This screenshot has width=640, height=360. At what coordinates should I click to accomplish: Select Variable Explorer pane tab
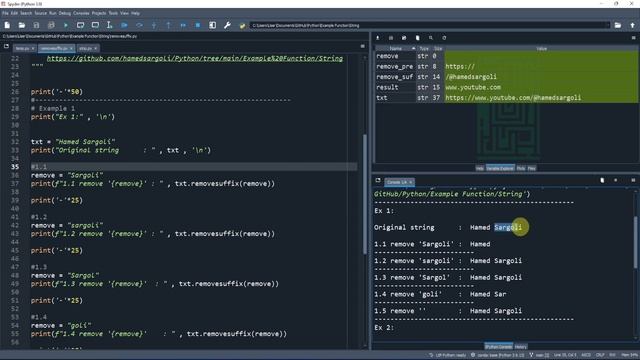[500, 168]
